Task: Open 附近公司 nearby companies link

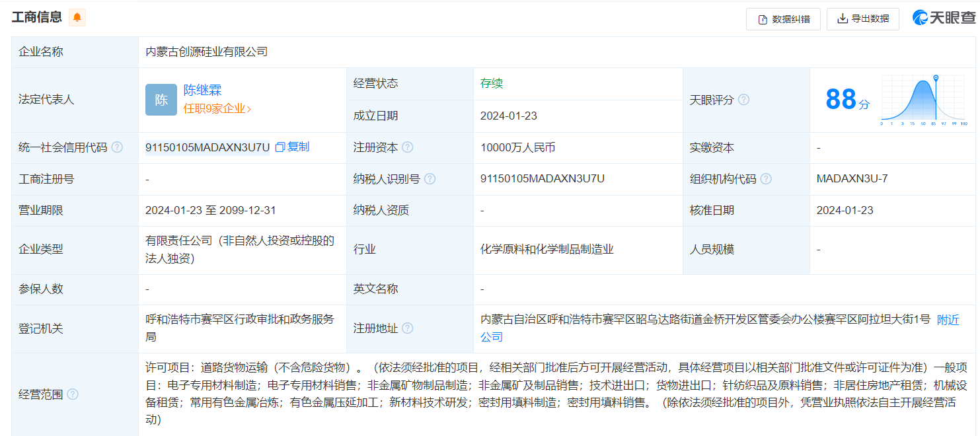Action: 948,320
